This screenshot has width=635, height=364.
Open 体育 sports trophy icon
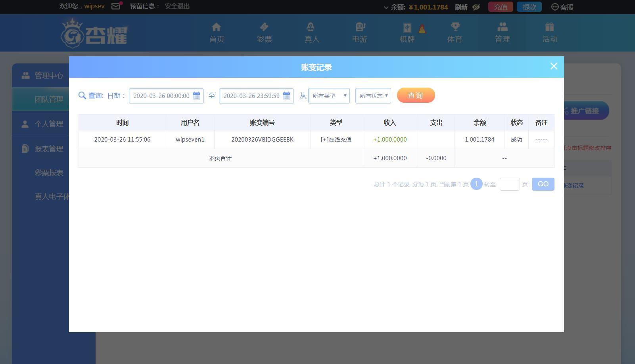455,27
